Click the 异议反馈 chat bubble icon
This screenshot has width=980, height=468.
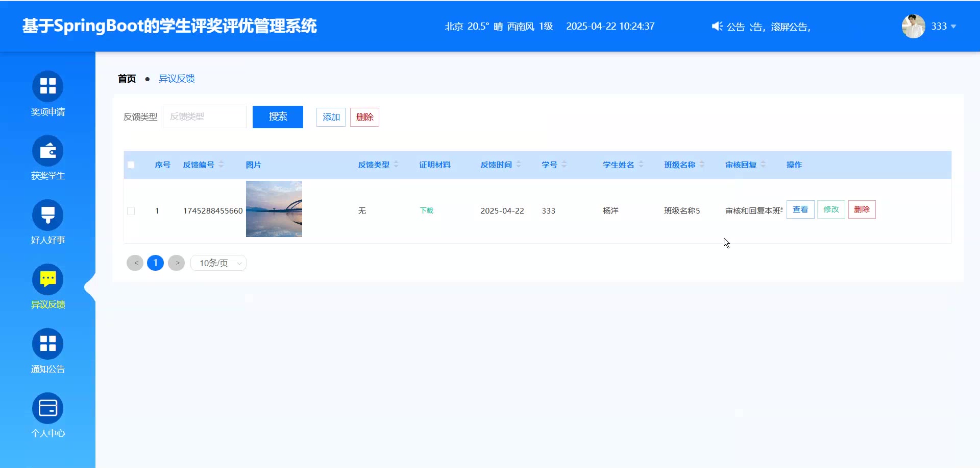48,279
